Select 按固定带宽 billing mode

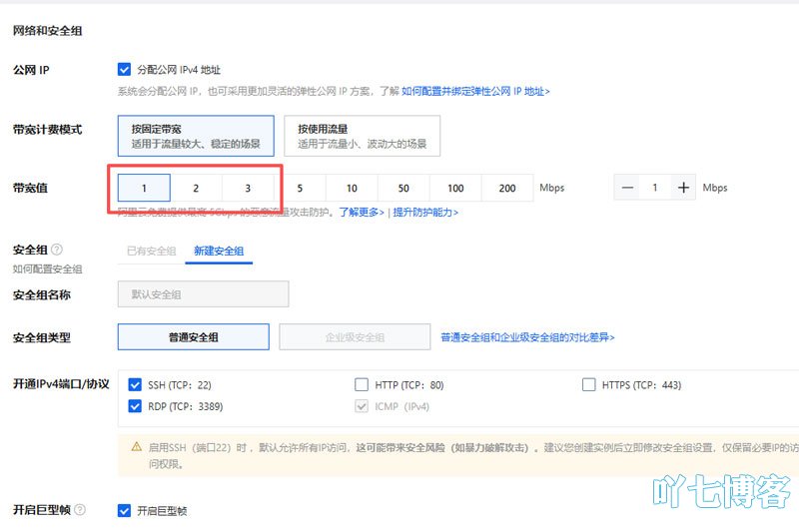pyautogui.click(x=196, y=136)
